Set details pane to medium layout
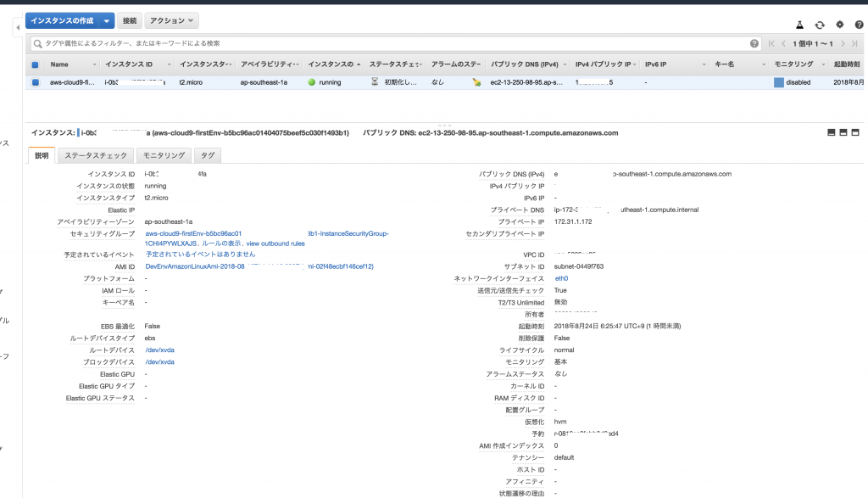 pyautogui.click(x=843, y=132)
